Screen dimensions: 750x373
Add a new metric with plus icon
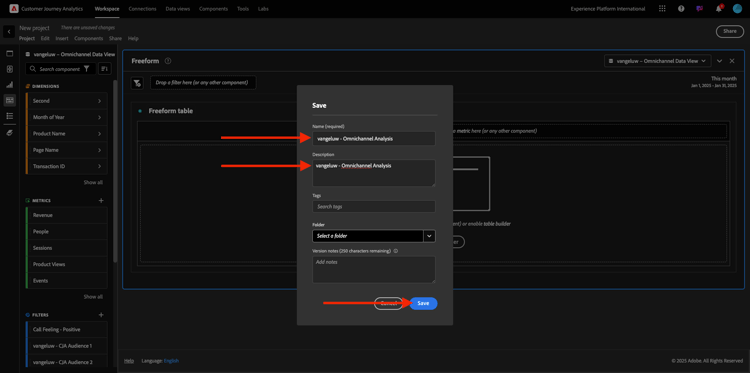point(101,200)
